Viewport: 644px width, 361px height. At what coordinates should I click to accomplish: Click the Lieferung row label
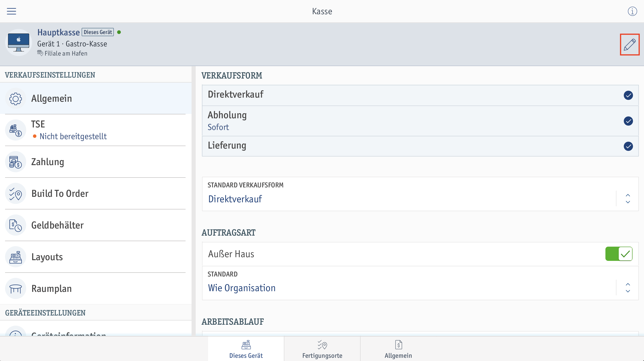coord(227,146)
